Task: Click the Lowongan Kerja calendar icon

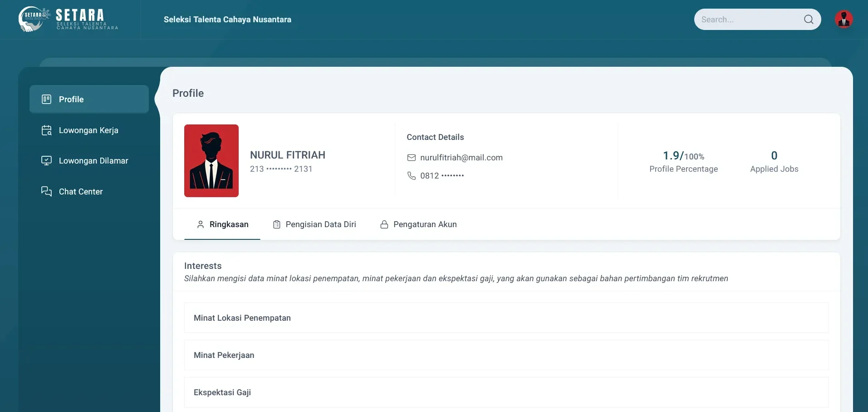Action: [x=46, y=130]
